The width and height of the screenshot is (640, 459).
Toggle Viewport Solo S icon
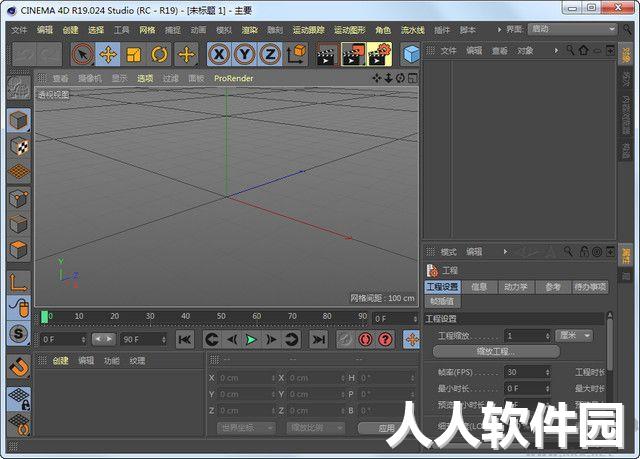(x=19, y=333)
